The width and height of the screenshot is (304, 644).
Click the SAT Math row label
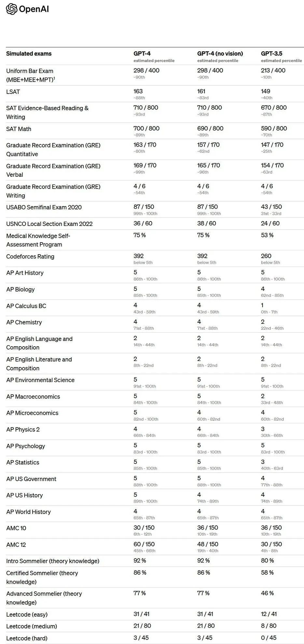[19, 129]
